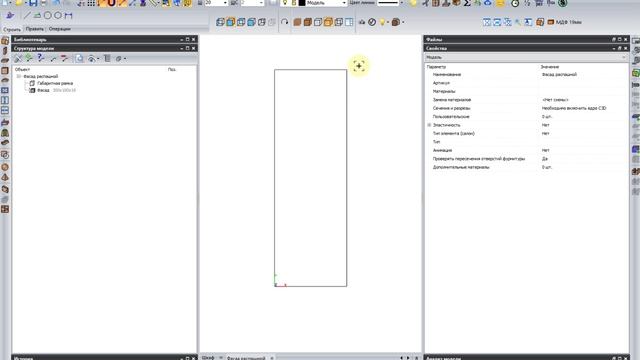Click the green tree structure icon
The width and height of the screenshot is (640, 360).
(29, 58)
